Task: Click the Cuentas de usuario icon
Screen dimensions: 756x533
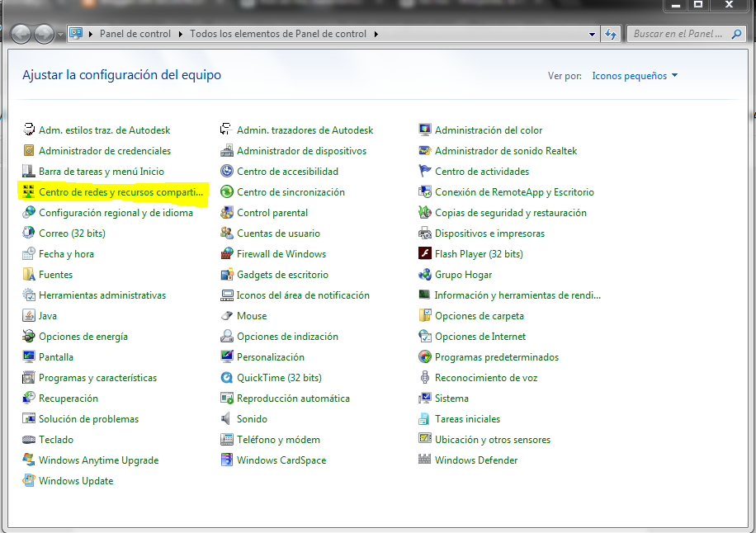Action: pos(227,233)
